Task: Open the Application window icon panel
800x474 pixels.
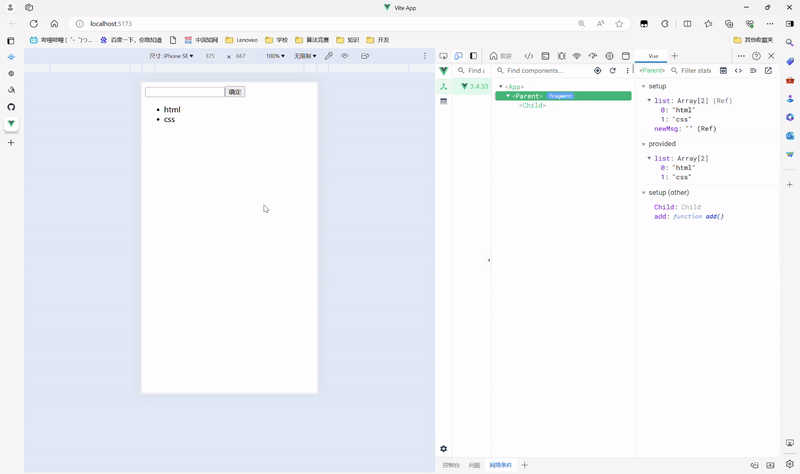Action: (626, 56)
